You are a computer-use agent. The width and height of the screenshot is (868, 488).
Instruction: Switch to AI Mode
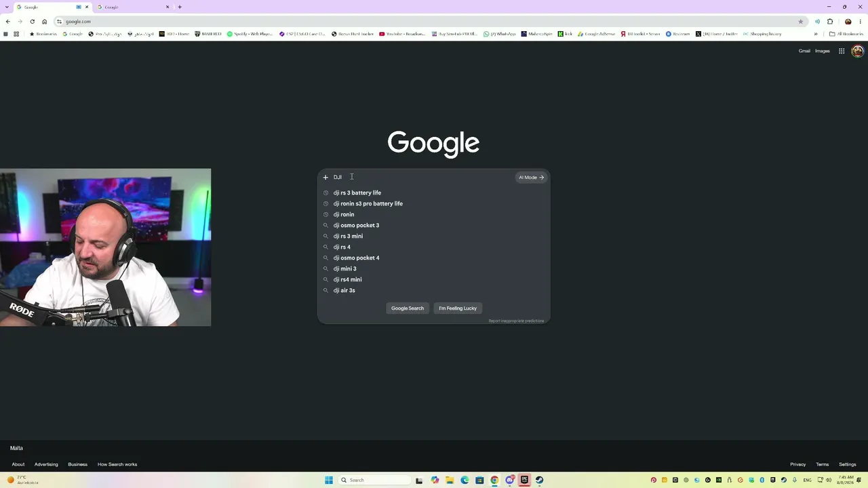[531, 178]
